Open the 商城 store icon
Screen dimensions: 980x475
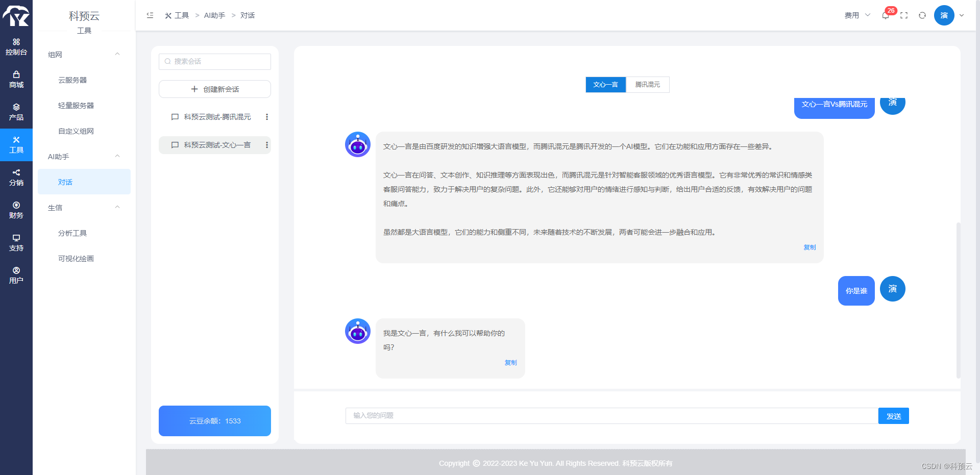tap(16, 80)
